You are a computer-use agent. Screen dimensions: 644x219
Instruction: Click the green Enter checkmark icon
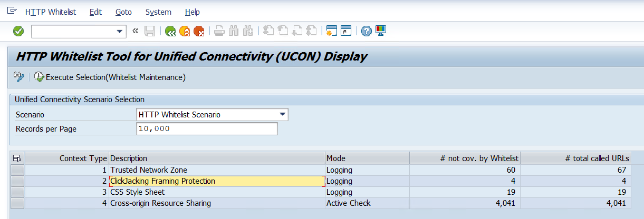pos(18,32)
